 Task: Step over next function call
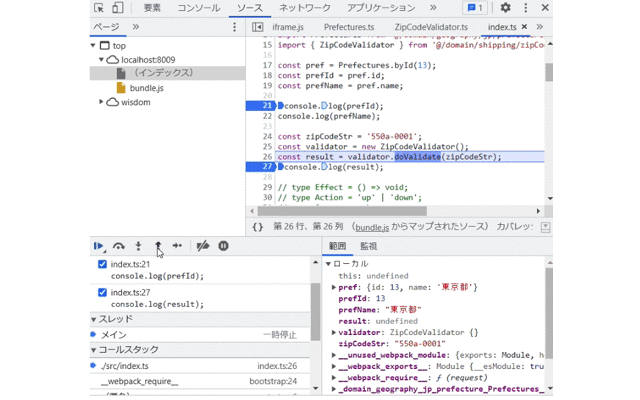pos(119,246)
